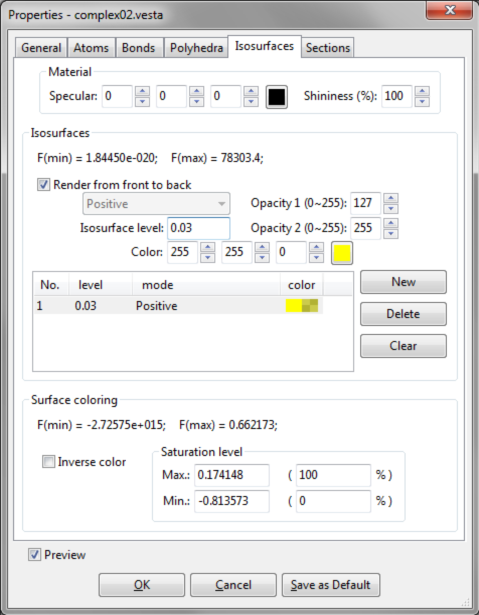
Task: Select the Atoms tab
Action: click(91, 48)
